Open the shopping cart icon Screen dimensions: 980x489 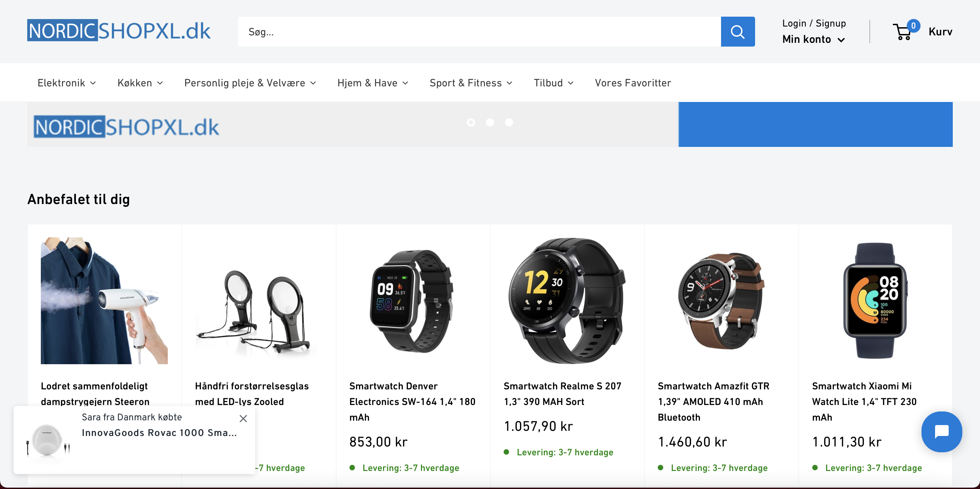coord(903,32)
